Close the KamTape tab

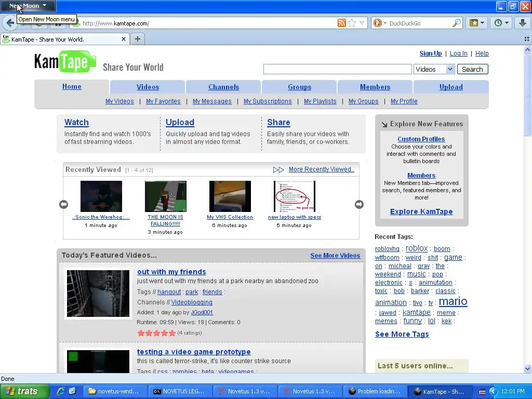click(124, 39)
